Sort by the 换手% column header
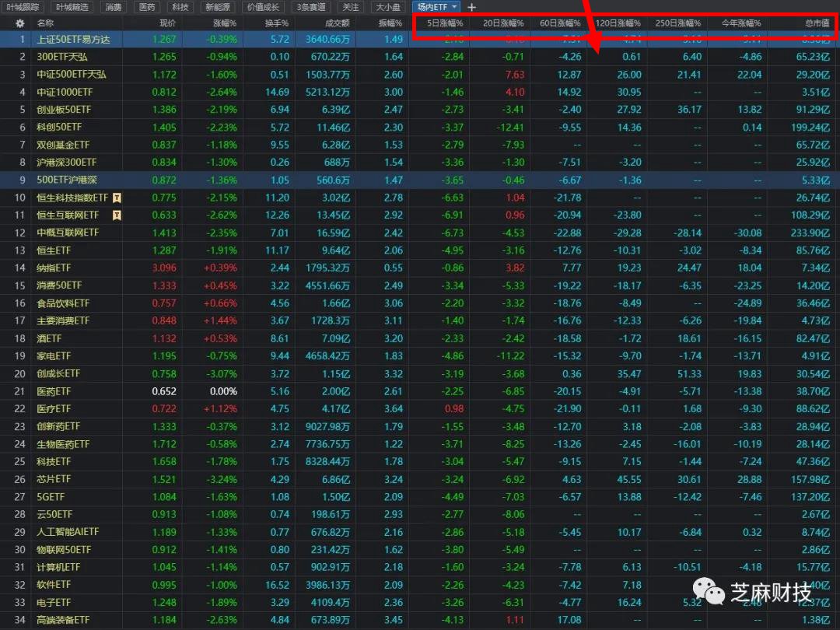 pos(276,23)
